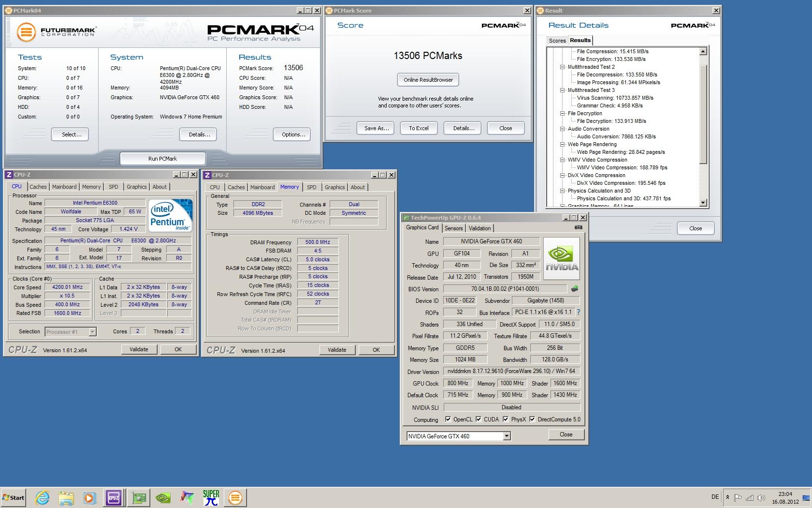Open the multicolored triangle taskbar icon
The width and height of the screenshot is (812, 508).
(187, 497)
